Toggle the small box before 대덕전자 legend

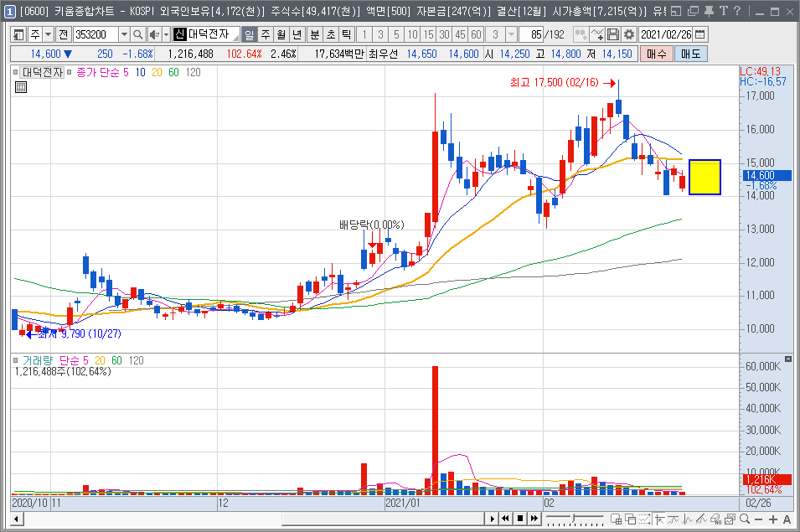16,72
